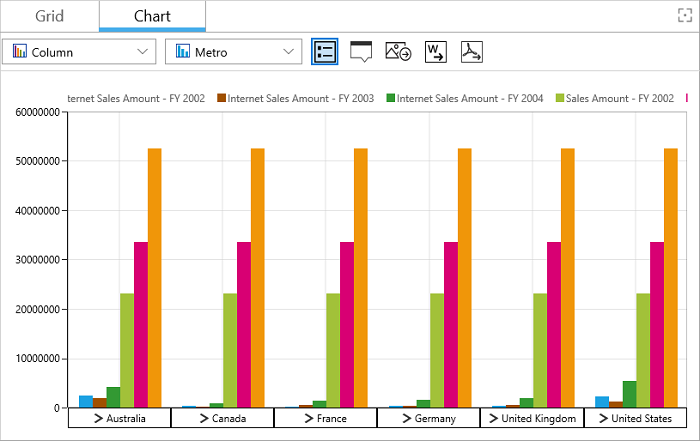Select the Chart tab
The height and width of the screenshot is (441, 700).
(153, 16)
